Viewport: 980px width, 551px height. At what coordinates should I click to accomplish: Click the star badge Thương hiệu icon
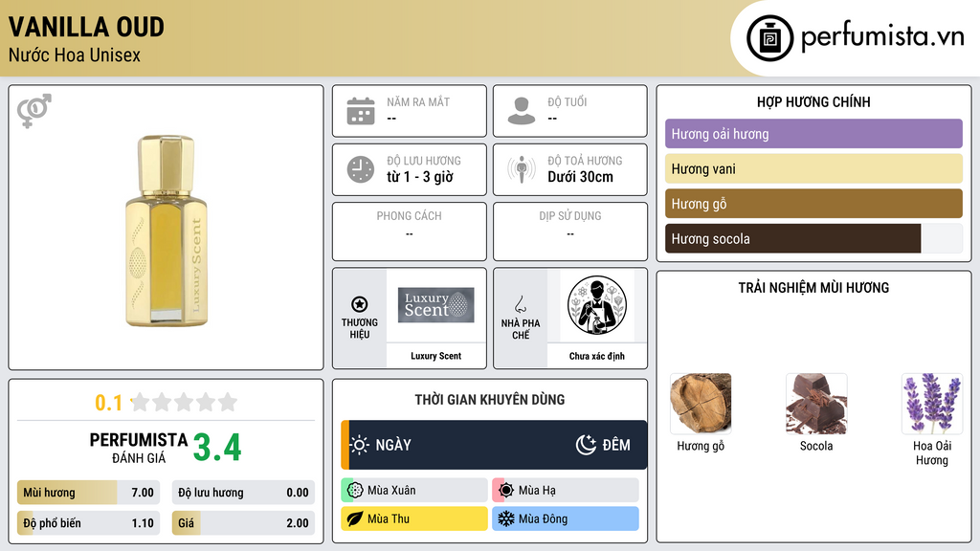click(360, 304)
